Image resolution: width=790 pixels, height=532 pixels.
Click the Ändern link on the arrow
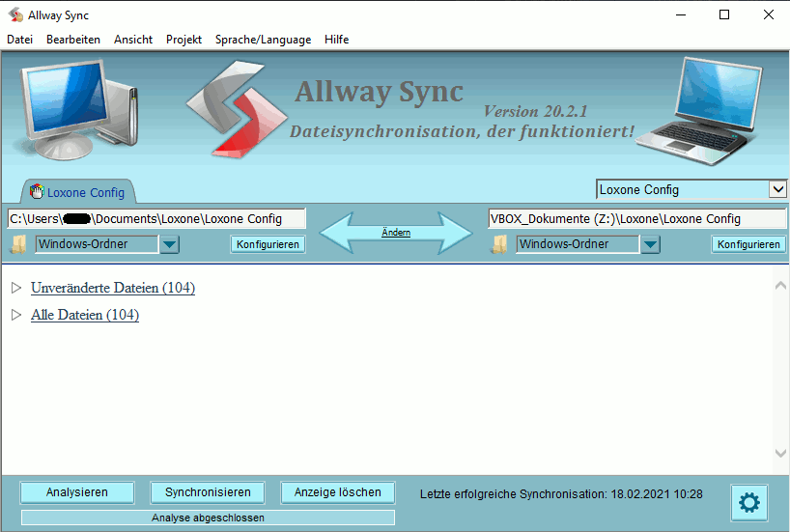(396, 233)
